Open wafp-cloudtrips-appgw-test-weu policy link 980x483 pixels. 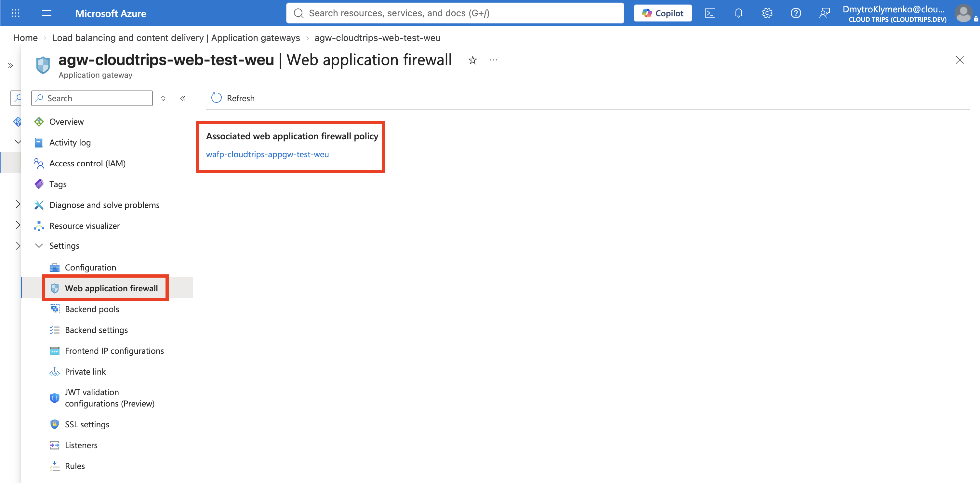[x=268, y=154]
